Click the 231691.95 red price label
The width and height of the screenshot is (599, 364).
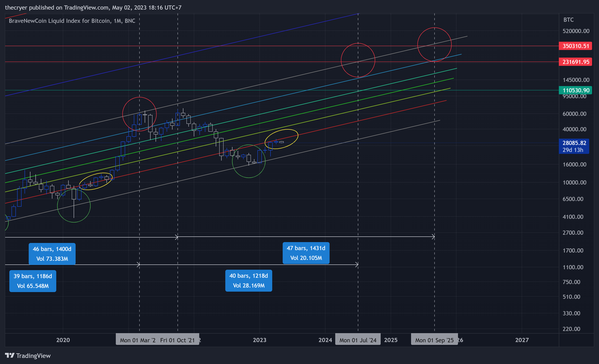pyautogui.click(x=575, y=62)
